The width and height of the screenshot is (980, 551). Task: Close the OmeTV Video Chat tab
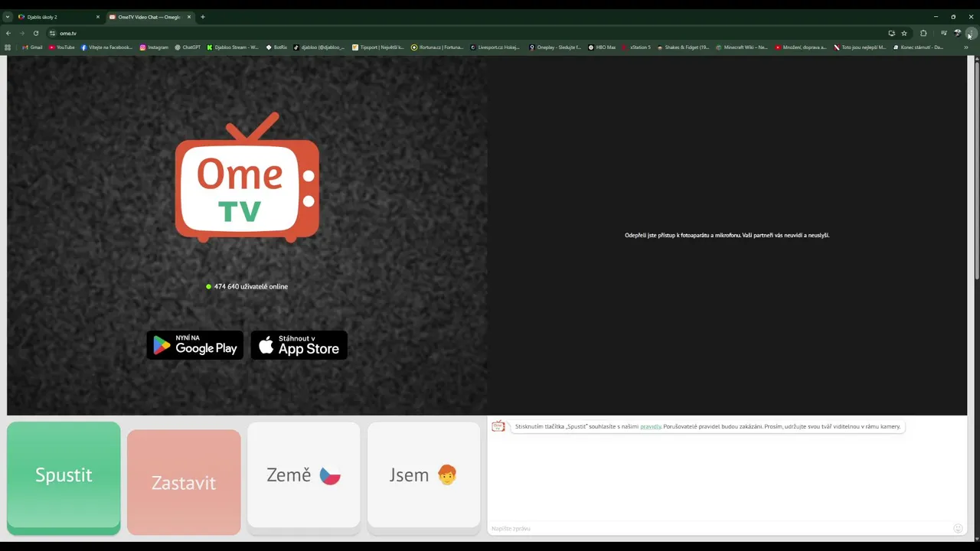tap(188, 17)
